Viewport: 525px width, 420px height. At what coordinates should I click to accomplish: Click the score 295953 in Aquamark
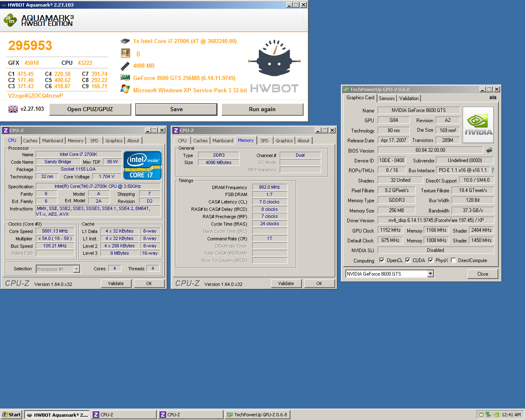(30, 46)
